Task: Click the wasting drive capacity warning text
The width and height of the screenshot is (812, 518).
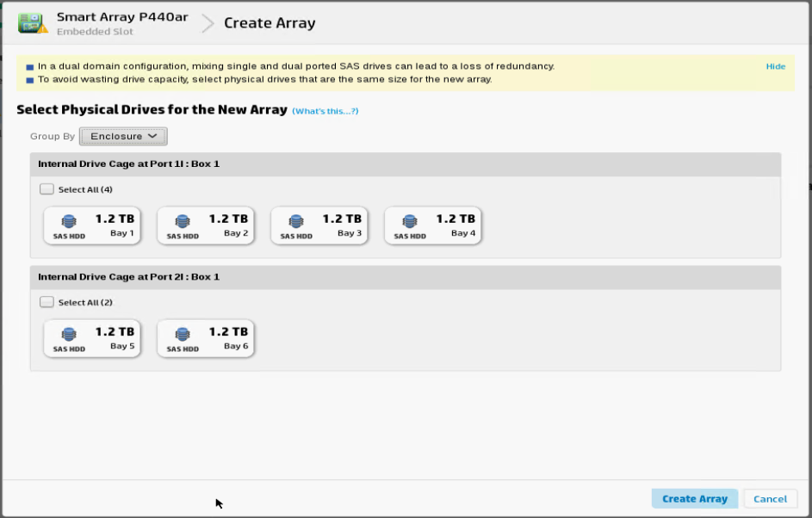Action: [264, 79]
